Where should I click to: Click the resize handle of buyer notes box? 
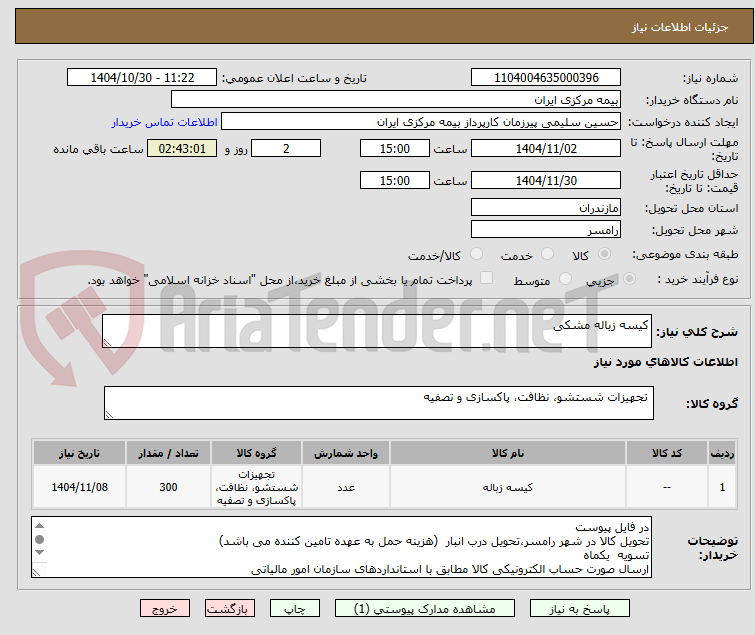[37, 572]
